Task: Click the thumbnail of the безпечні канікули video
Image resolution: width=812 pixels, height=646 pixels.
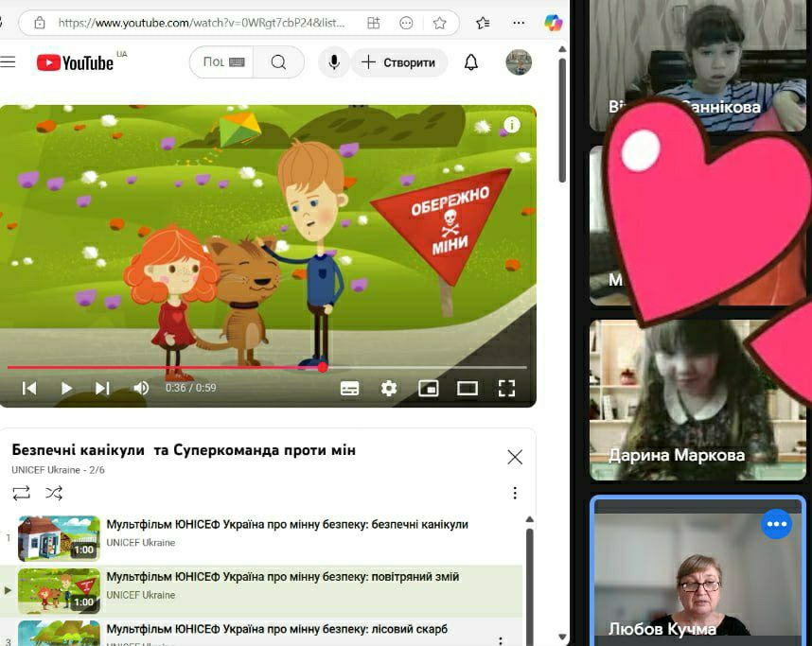Action: (x=59, y=538)
